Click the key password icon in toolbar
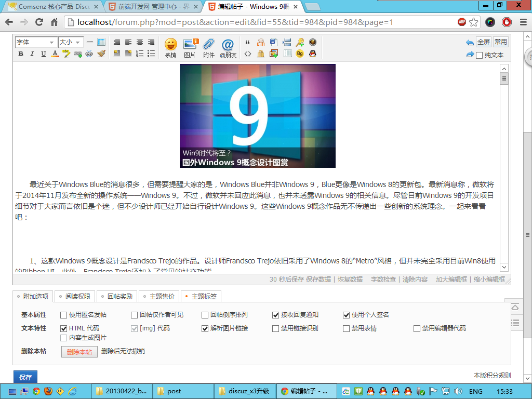The width and height of the screenshot is (532, 399). [300, 42]
